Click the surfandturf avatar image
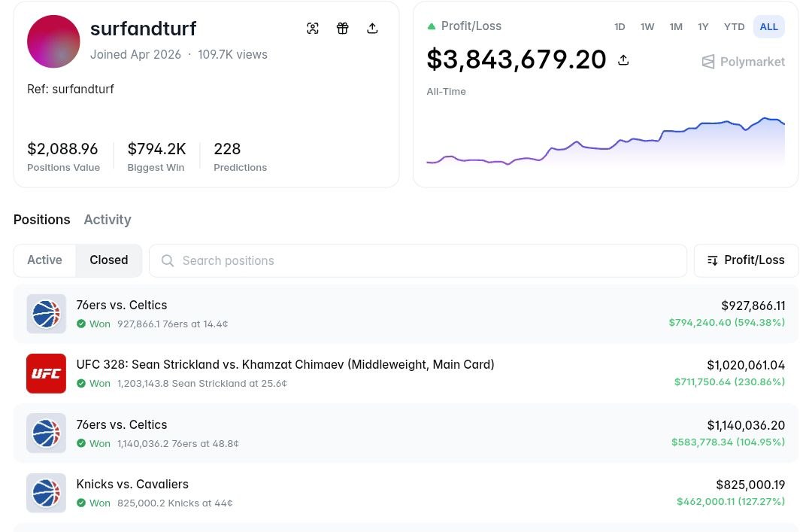The image size is (812, 532). point(53,41)
